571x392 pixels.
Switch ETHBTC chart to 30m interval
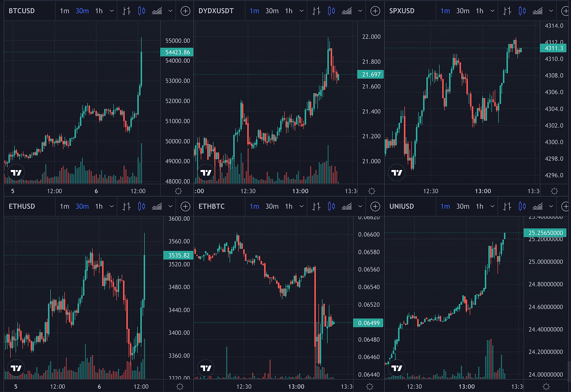272,206
